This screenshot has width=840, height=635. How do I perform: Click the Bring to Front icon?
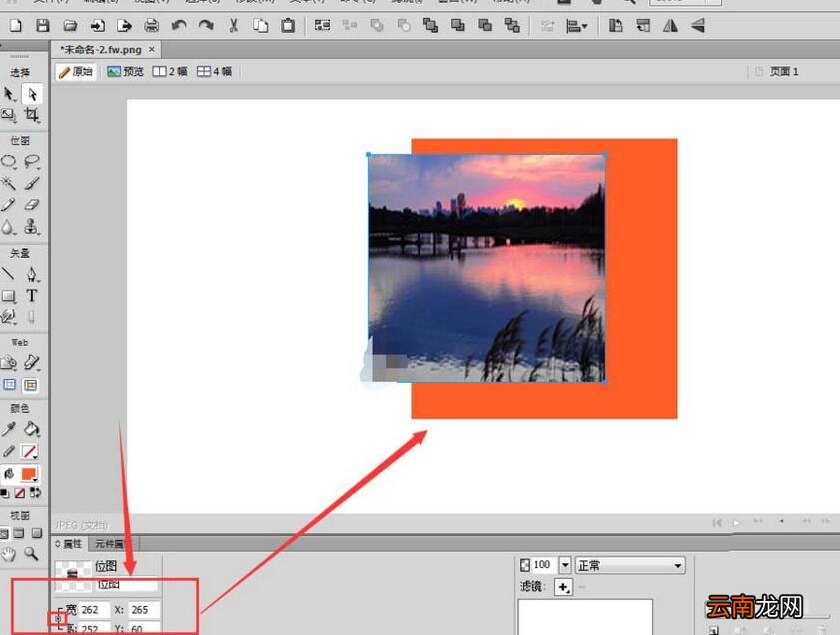[430, 26]
